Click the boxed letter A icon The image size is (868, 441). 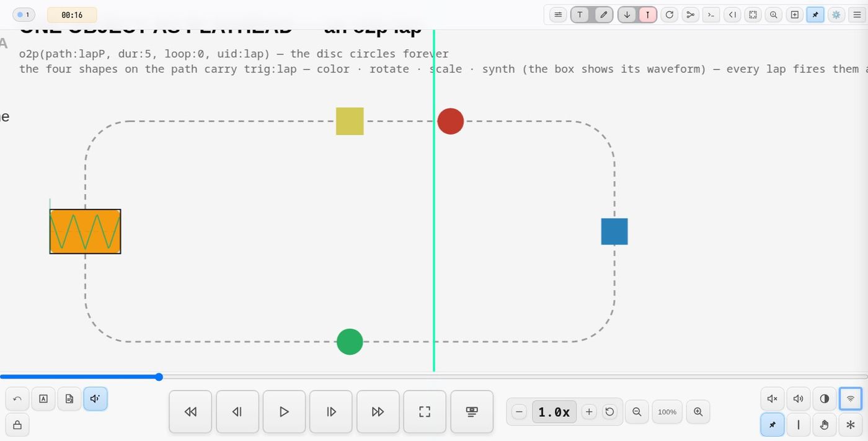(43, 399)
